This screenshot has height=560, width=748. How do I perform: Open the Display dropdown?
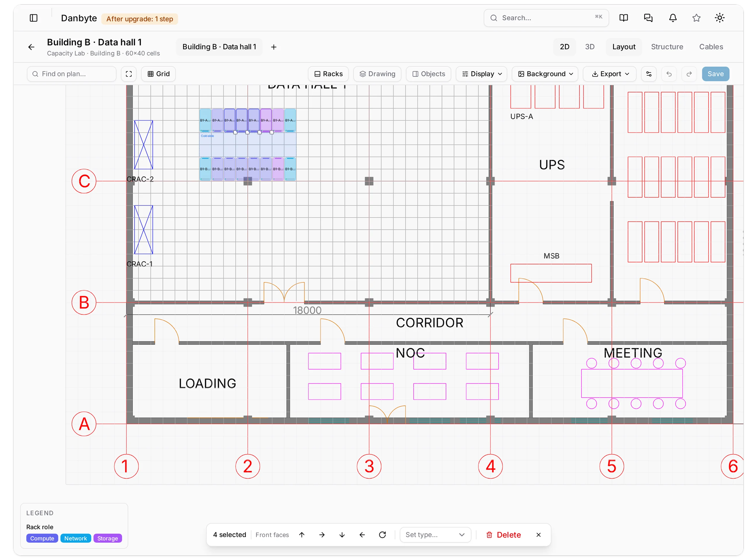[x=481, y=74]
